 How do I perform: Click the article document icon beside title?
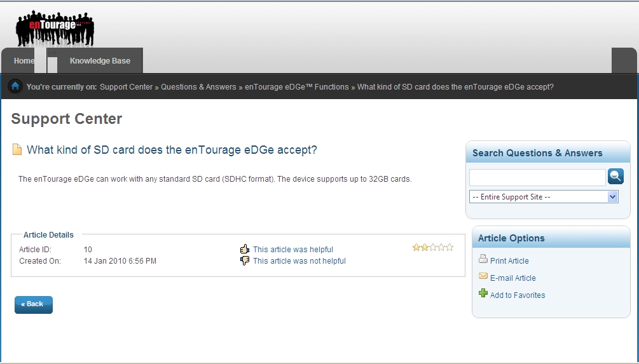[17, 149]
